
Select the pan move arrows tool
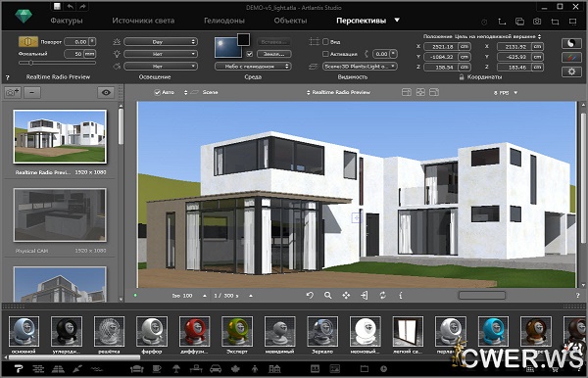click(346, 296)
